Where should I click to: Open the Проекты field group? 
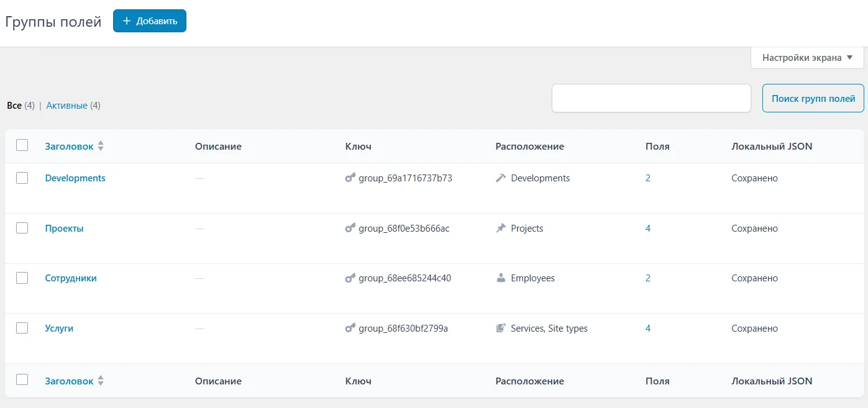tap(64, 229)
